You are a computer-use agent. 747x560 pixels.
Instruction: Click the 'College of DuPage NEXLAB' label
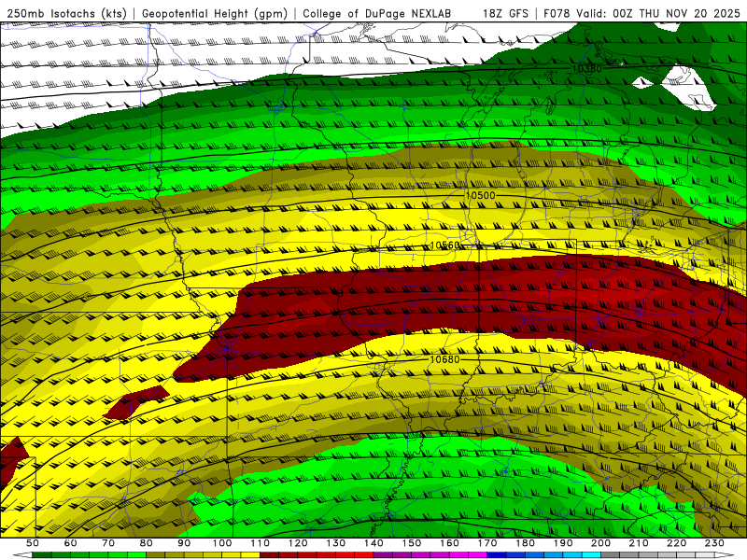tap(376, 13)
